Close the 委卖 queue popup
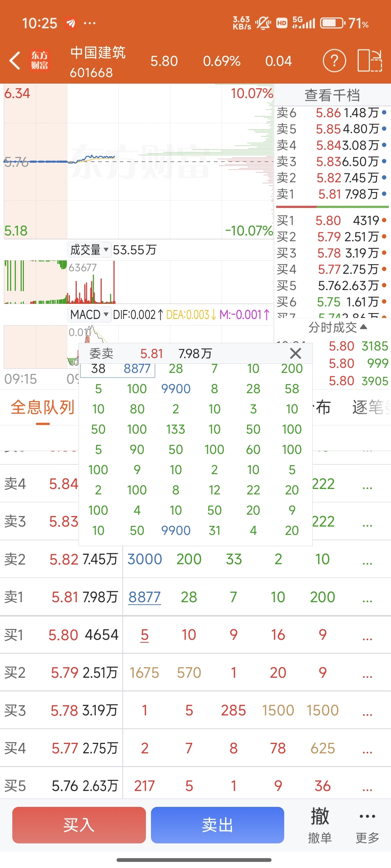 [296, 353]
